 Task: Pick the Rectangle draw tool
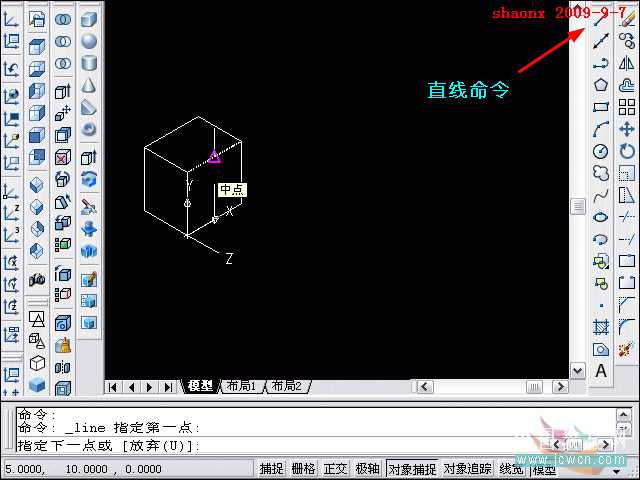[x=601, y=107]
